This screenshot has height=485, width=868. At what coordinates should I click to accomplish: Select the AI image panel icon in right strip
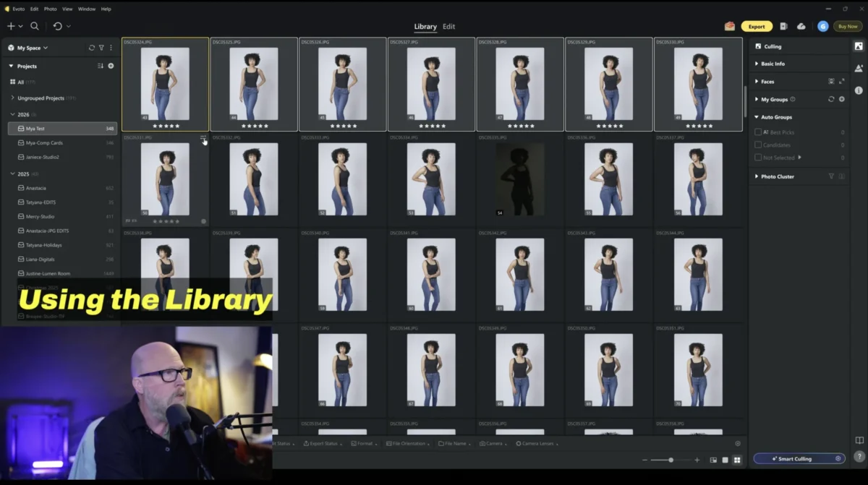859,68
